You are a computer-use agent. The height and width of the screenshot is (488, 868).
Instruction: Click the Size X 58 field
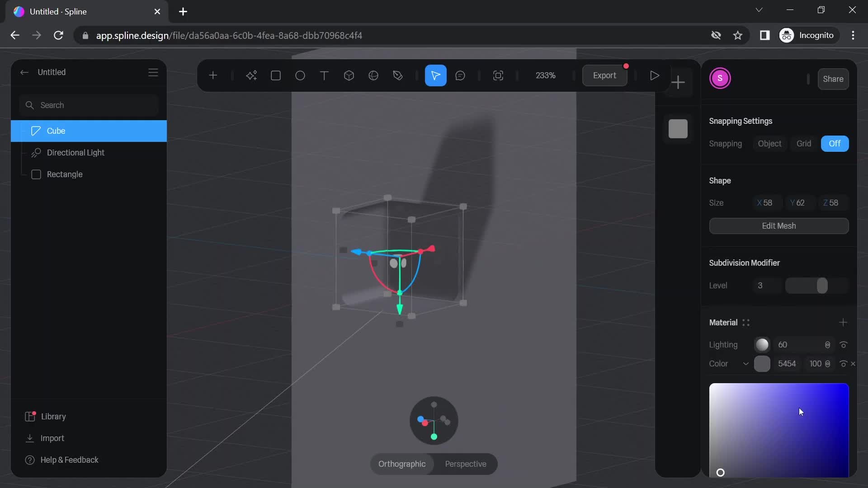[767, 203]
